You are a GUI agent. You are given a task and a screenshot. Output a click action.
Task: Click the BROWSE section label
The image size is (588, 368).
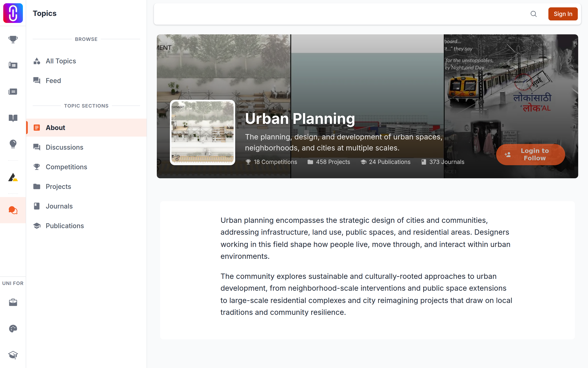click(86, 39)
